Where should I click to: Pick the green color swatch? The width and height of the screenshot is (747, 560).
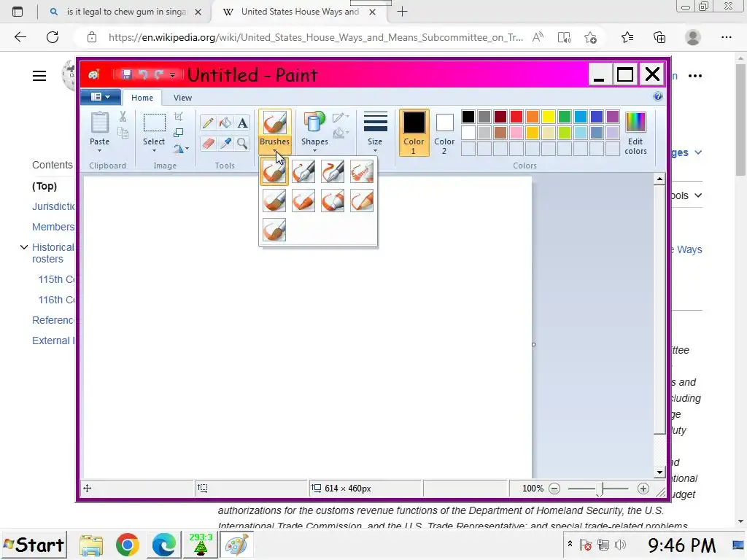[565, 117]
